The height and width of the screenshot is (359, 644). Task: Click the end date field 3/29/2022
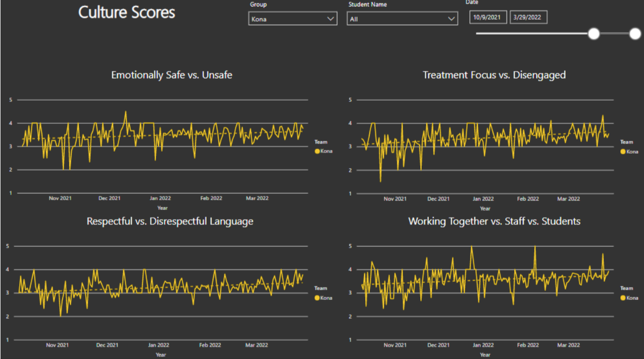coord(528,17)
